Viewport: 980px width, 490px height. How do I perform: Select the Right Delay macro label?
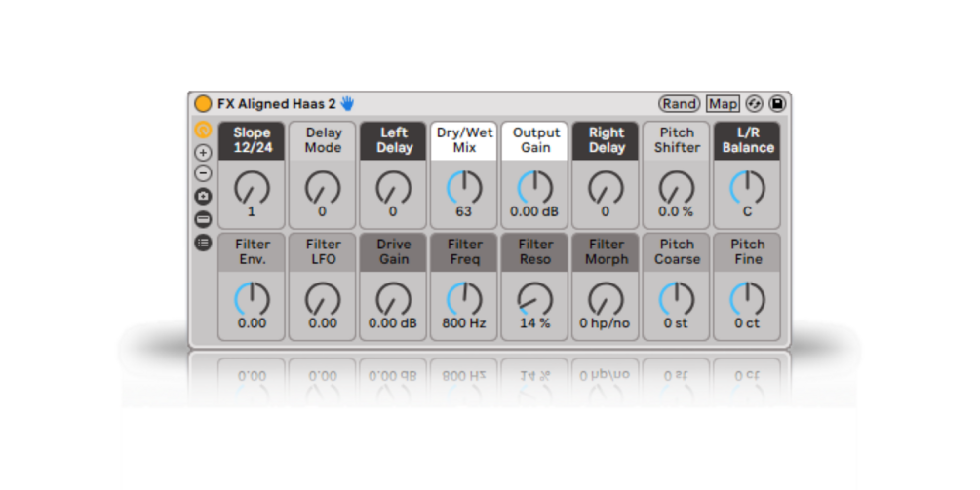click(x=606, y=140)
